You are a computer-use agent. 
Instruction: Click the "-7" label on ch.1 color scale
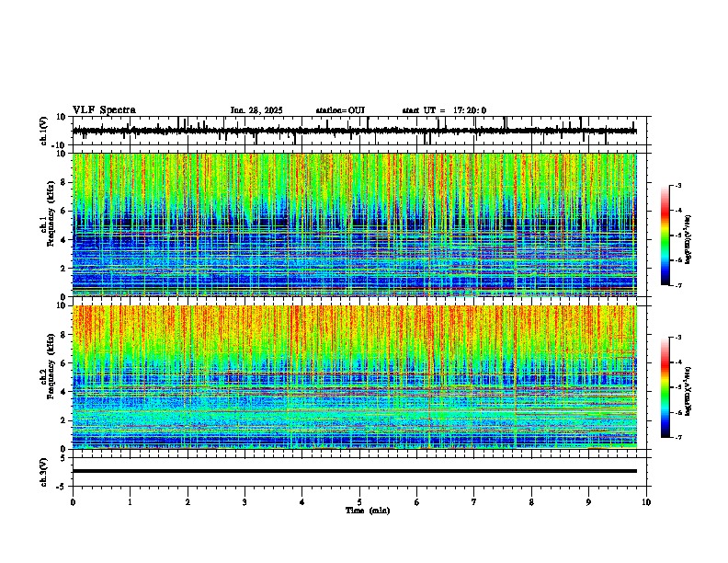pyautogui.click(x=678, y=285)
